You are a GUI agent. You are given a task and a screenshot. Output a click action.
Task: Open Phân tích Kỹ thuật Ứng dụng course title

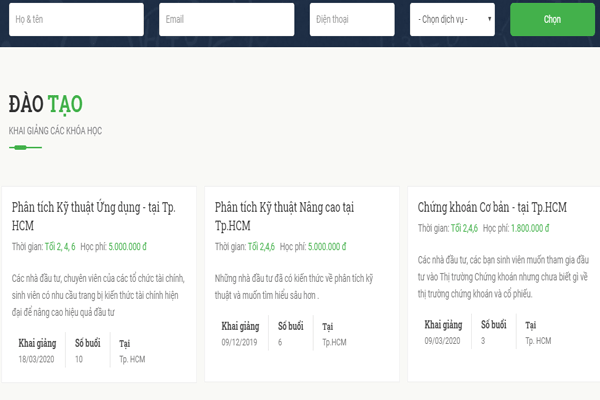93,216
